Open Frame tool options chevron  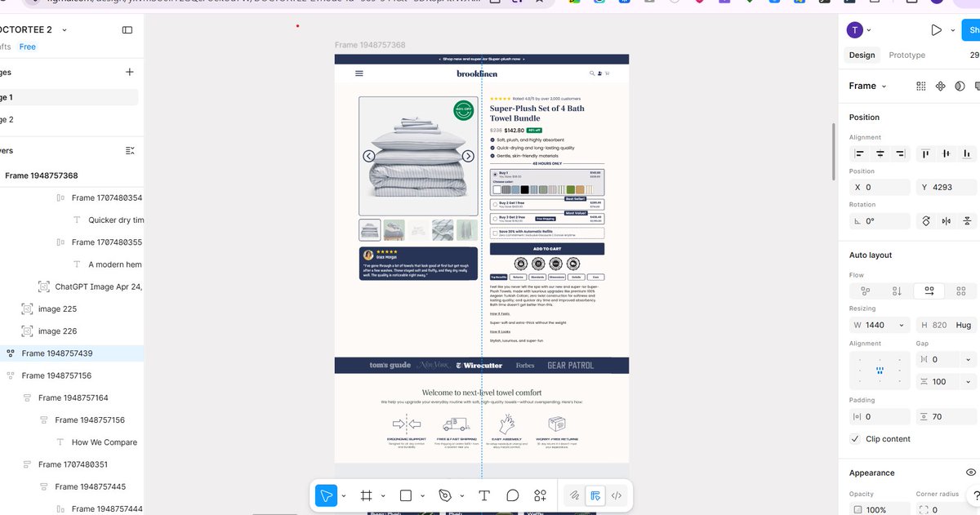click(382, 496)
